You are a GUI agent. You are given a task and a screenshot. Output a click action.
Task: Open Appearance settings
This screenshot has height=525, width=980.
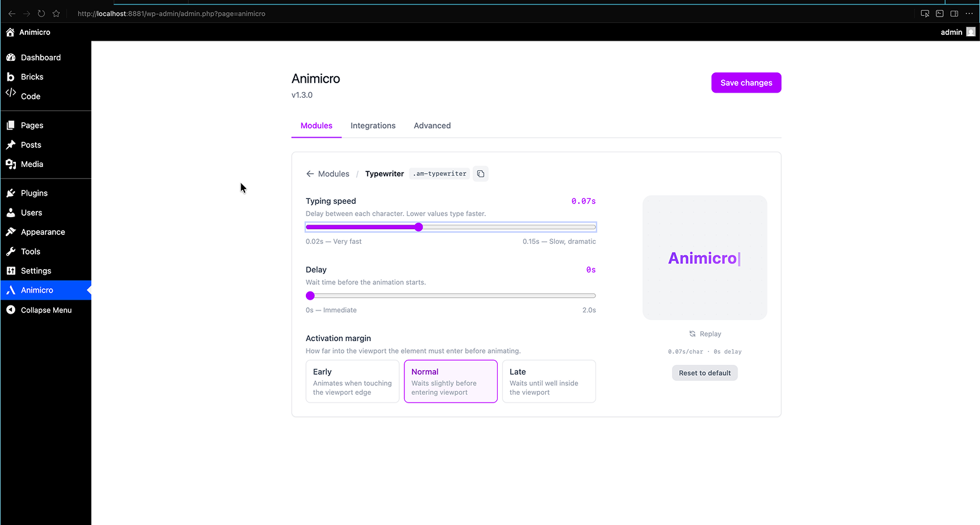point(43,232)
